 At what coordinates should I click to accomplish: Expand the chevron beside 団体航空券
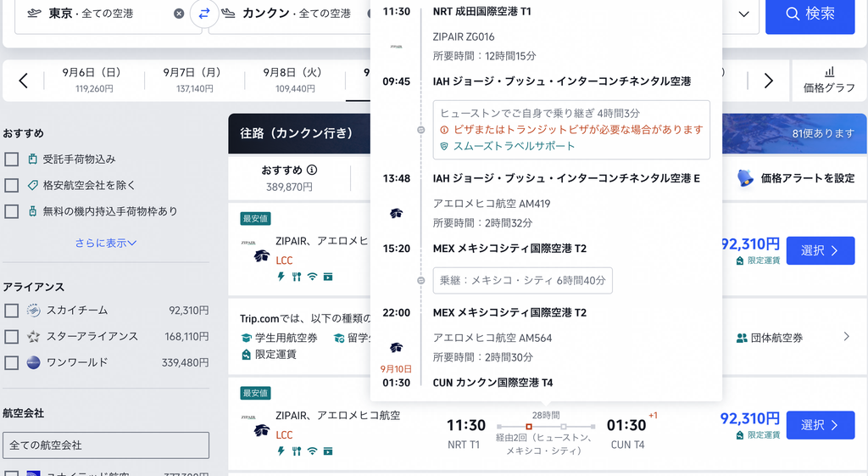tap(847, 336)
